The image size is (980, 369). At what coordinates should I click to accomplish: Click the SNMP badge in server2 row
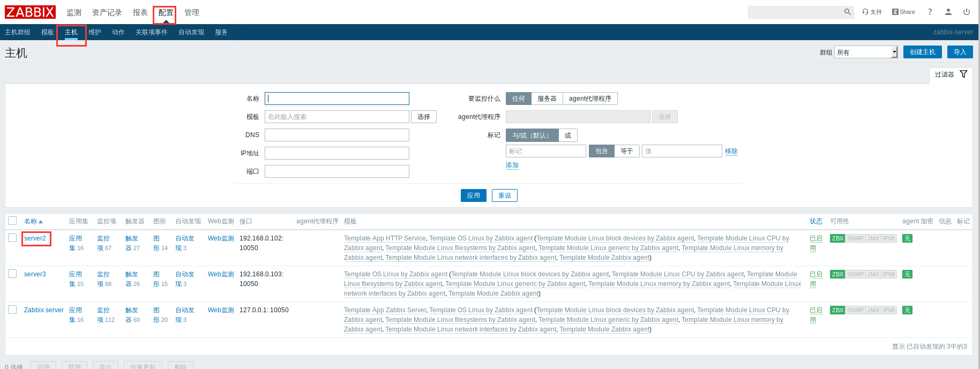[x=855, y=238]
